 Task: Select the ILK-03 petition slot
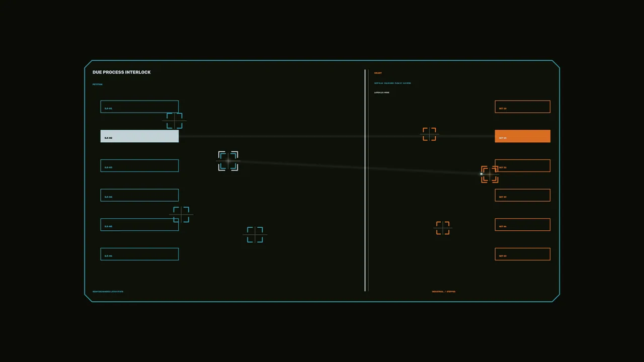tap(139, 166)
